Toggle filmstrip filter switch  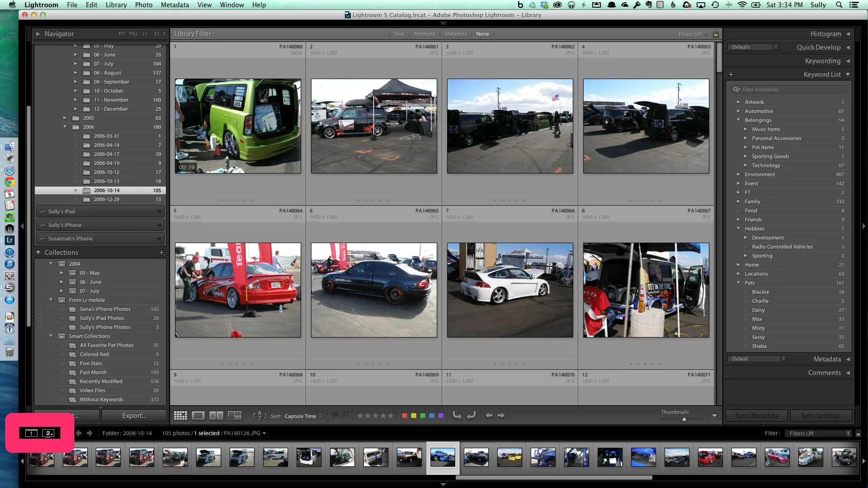(858, 433)
